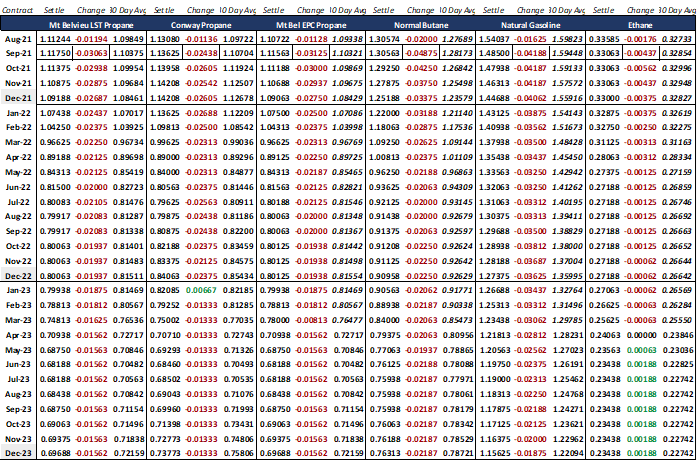The image size is (697, 461).
Task: Click Natural Gasoline settle 1.48500
Action: (494, 53)
